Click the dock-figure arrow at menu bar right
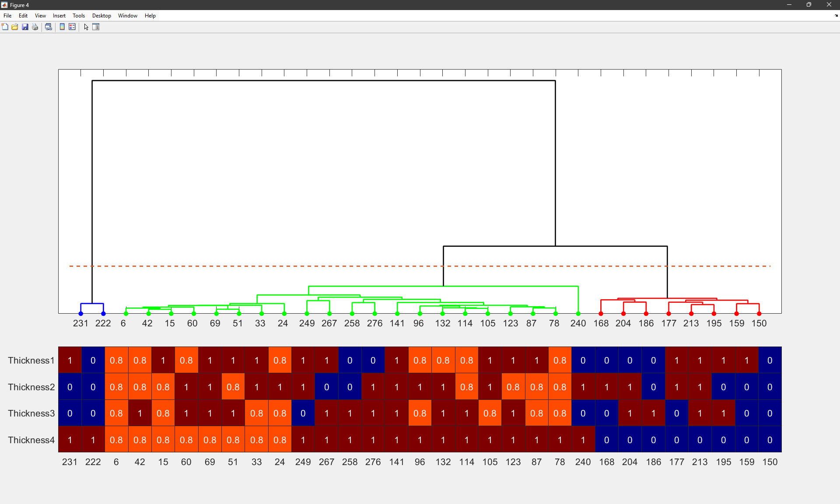840x504 pixels. click(x=836, y=16)
